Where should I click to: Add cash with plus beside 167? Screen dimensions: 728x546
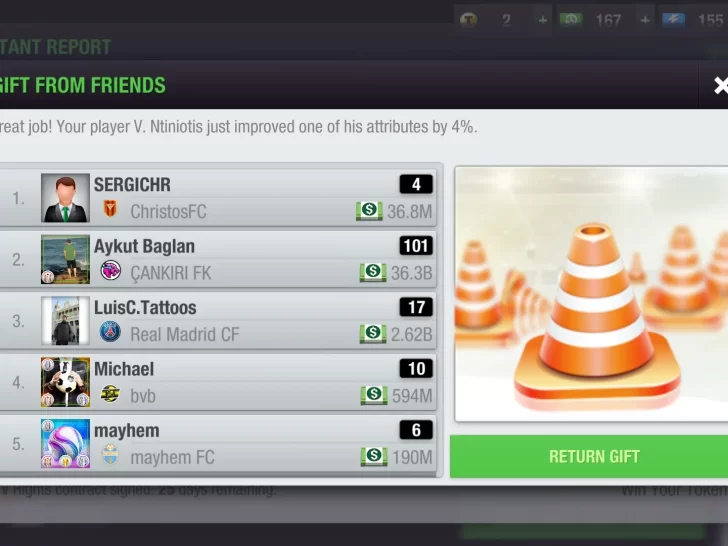tap(645, 20)
